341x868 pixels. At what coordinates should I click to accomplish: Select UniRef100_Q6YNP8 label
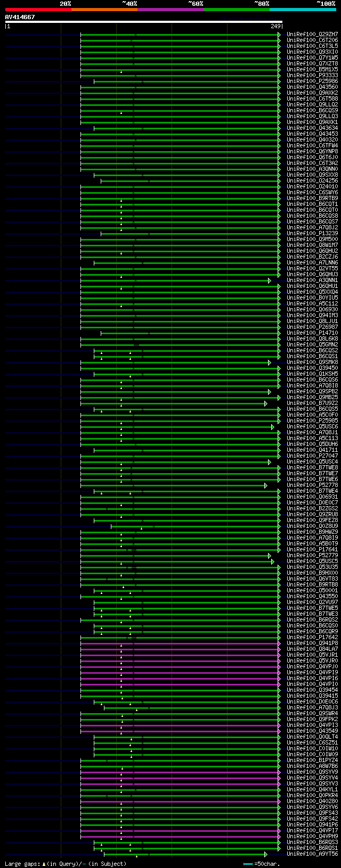(312, 152)
